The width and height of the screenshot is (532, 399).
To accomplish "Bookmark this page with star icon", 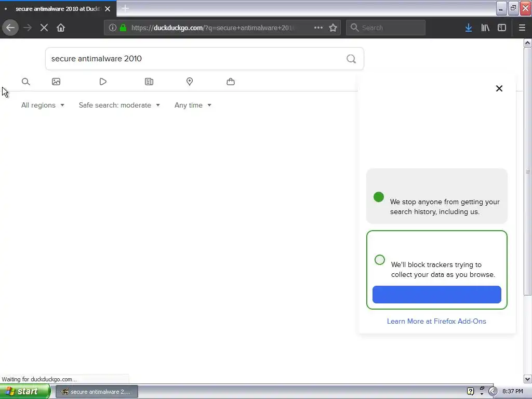I will (x=333, y=28).
